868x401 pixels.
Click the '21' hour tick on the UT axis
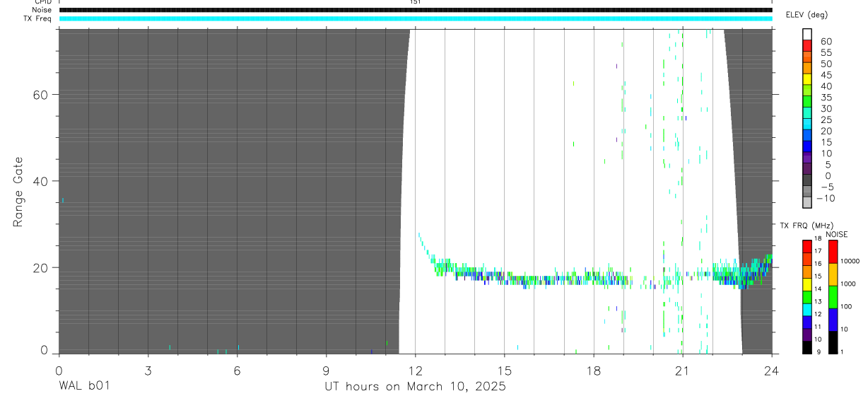coord(682,370)
